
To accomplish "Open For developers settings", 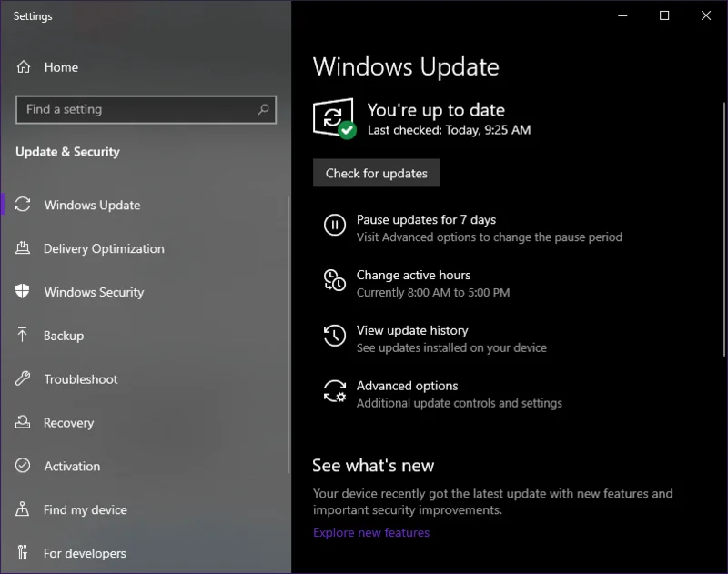I will (85, 553).
